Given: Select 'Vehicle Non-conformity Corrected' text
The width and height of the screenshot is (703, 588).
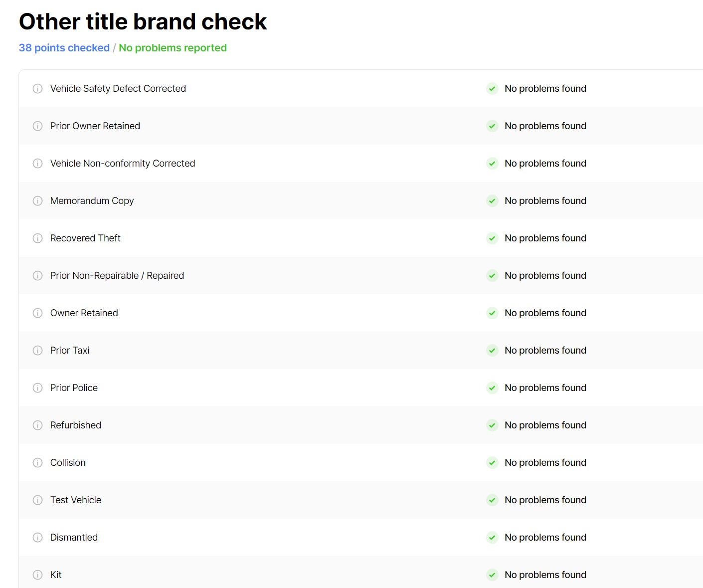Looking at the screenshot, I should pos(123,164).
